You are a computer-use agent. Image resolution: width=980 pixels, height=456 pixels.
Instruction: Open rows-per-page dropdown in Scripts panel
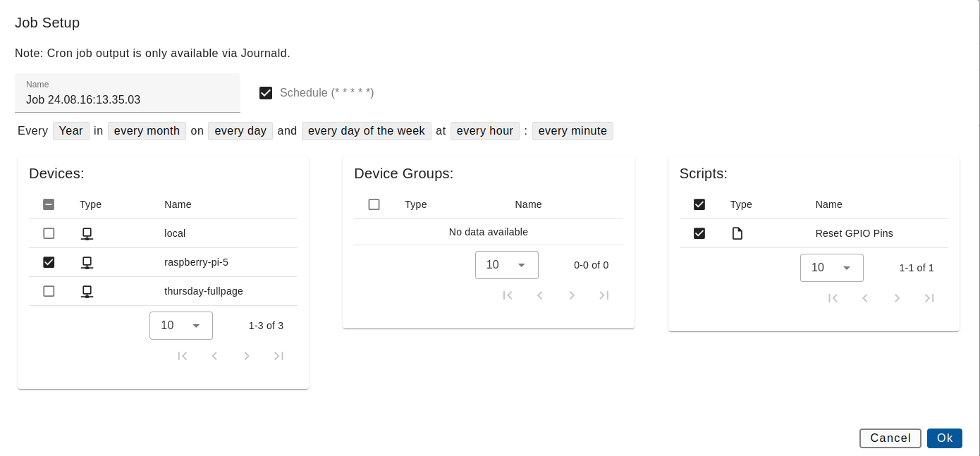pyautogui.click(x=831, y=267)
